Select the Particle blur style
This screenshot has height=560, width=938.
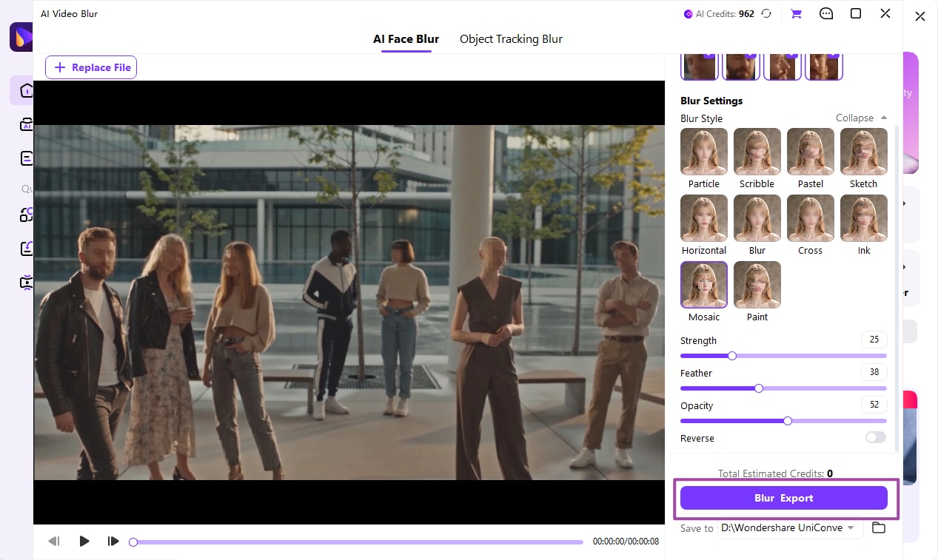pos(704,152)
